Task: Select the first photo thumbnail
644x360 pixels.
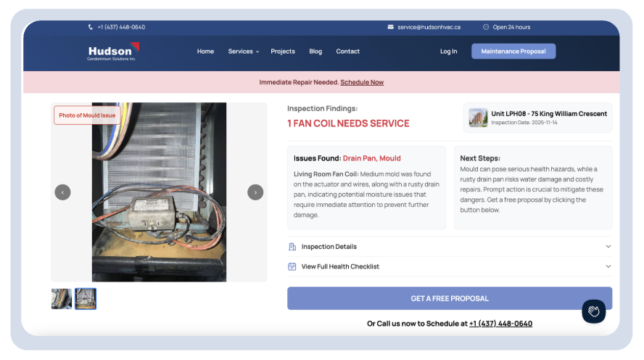Action: (62, 298)
